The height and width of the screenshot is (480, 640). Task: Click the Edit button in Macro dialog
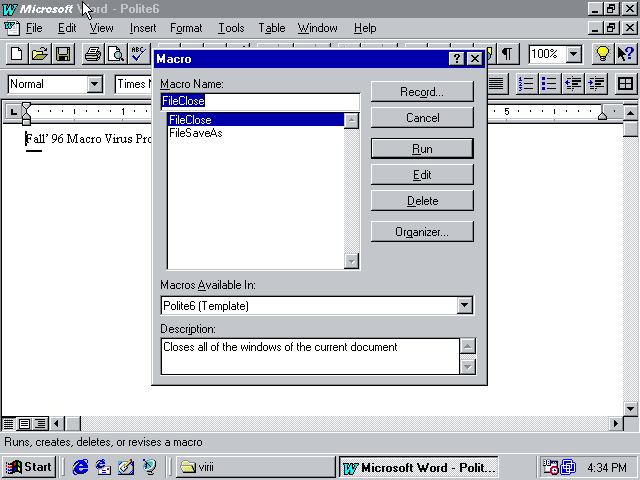coord(422,175)
